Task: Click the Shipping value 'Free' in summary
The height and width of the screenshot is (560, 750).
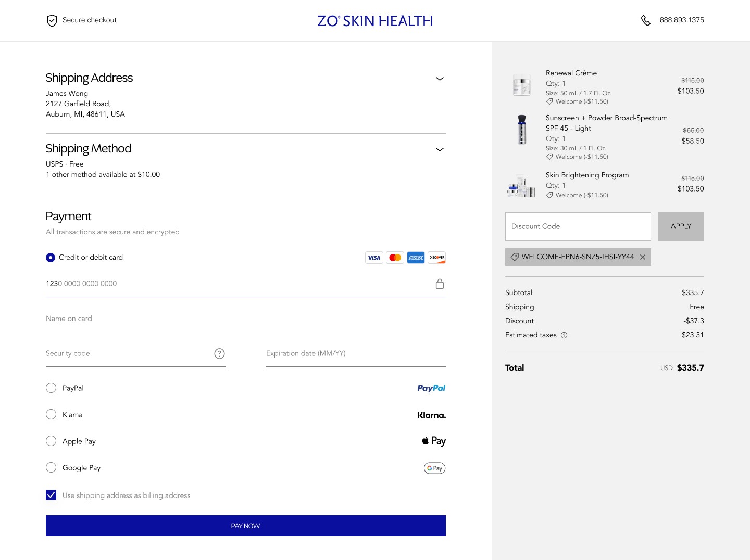Action: pos(697,307)
